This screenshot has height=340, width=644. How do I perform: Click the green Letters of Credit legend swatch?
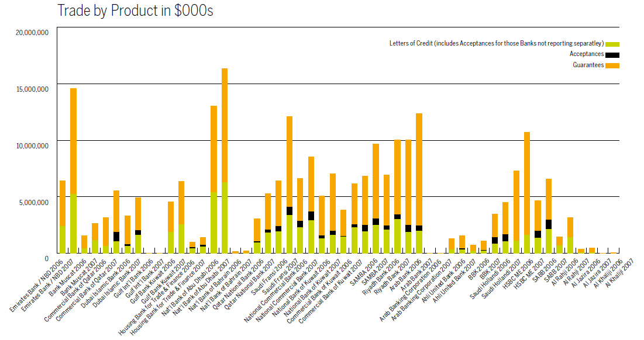(612, 44)
